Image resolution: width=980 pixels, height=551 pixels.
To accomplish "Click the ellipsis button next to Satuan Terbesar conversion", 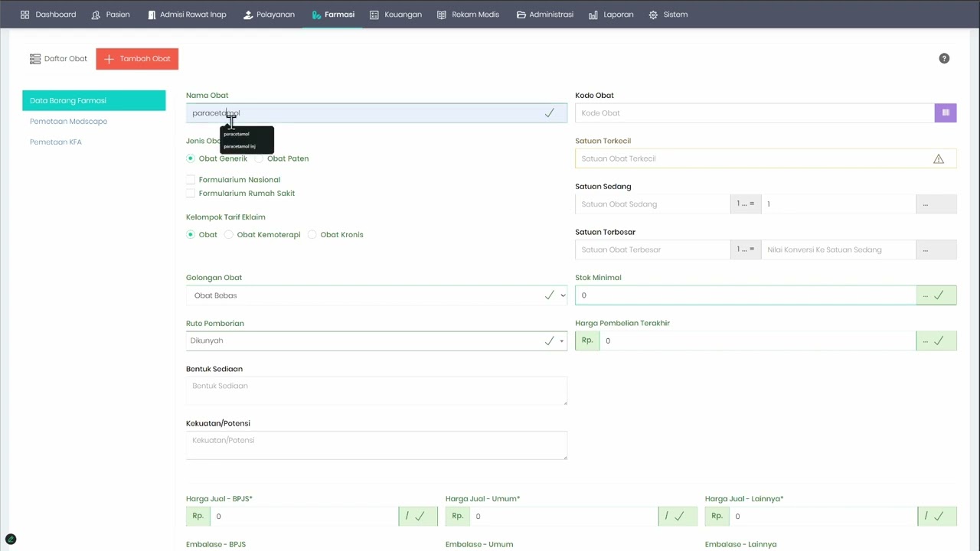I will pos(936,249).
